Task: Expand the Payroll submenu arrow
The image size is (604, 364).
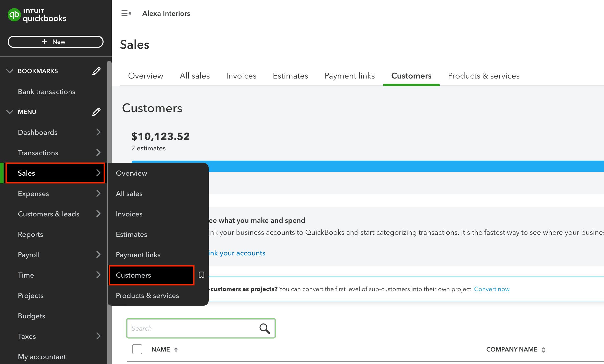Action: pyautogui.click(x=98, y=255)
